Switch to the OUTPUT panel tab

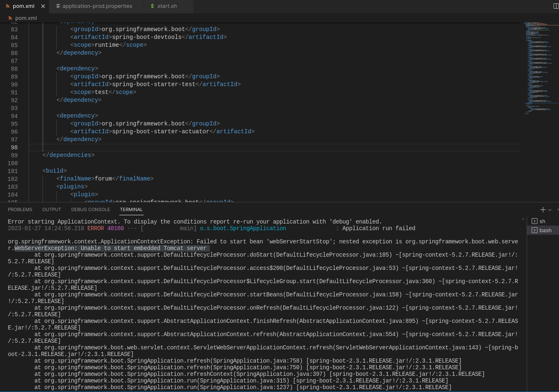tap(52, 209)
